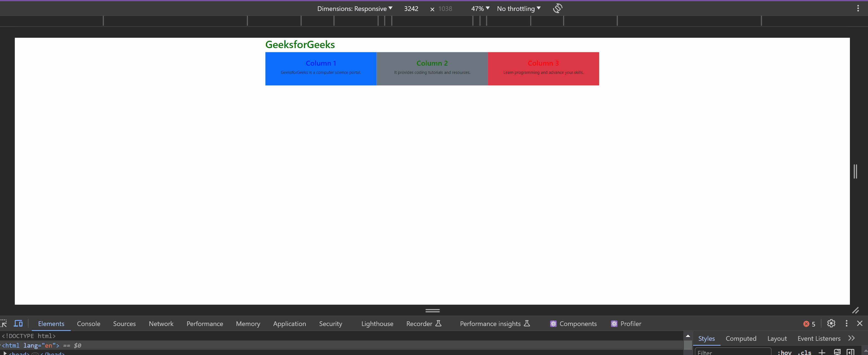Toggle the :hov element state panel
The height and width of the screenshot is (355, 868).
784,352
